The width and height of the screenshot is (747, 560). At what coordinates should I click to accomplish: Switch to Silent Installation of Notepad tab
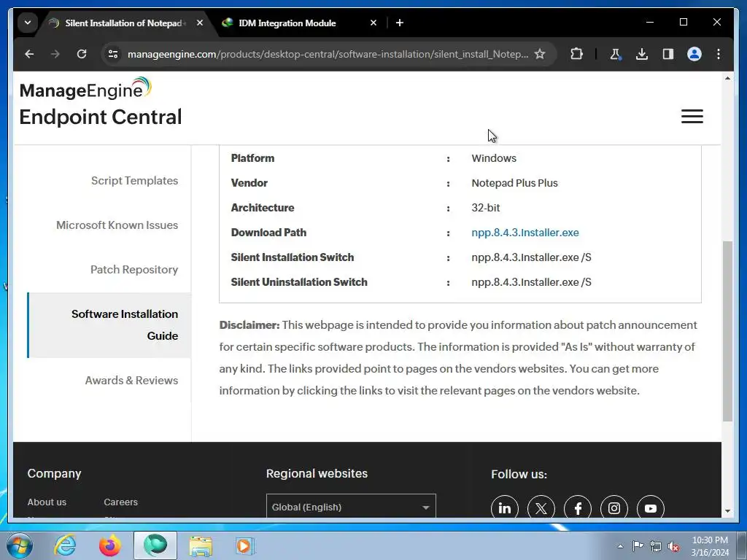(125, 23)
